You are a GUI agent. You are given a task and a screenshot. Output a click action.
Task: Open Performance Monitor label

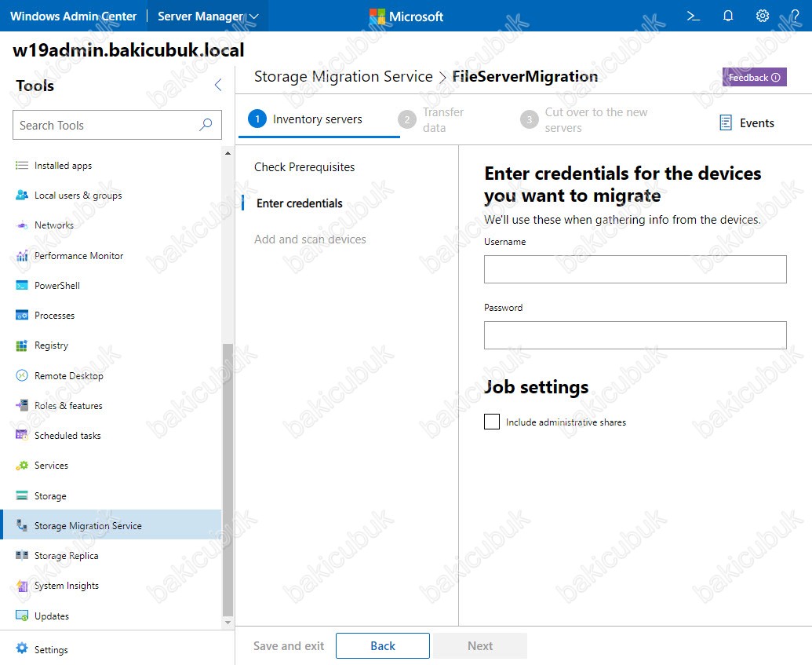click(78, 255)
